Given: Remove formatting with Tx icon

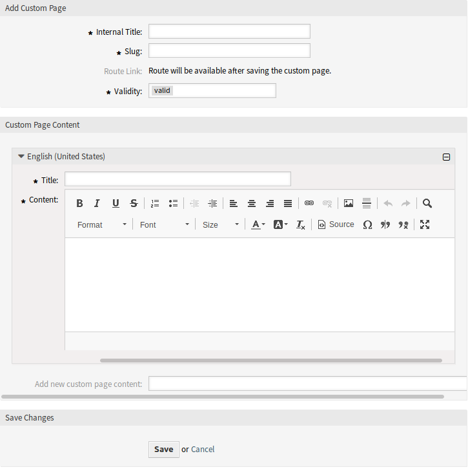Looking at the screenshot, I should pos(301,224).
